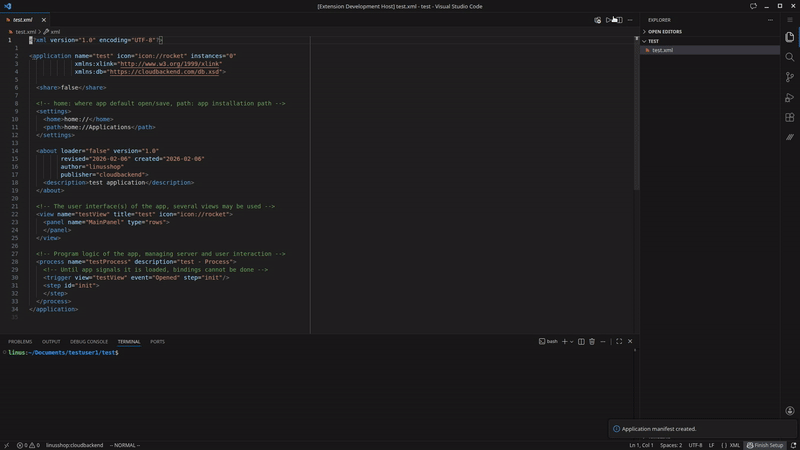Click the notification bell in the status bar
The width and height of the screenshot is (800, 450).
tap(793, 445)
